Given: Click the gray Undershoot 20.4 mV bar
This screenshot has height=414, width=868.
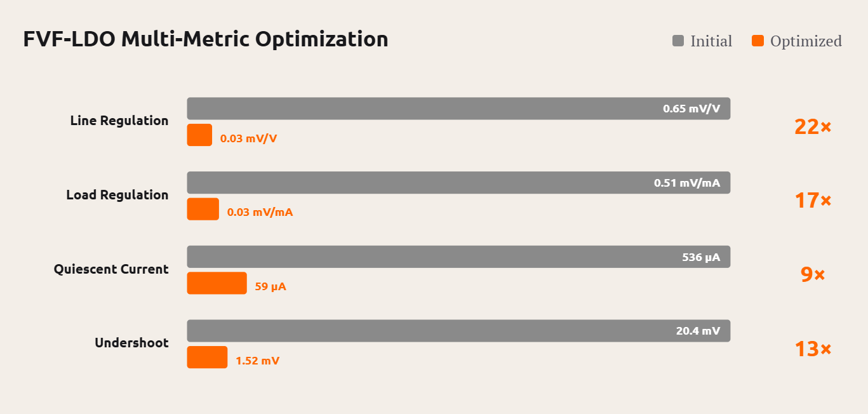Looking at the screenshot, I should click(458, 331).
